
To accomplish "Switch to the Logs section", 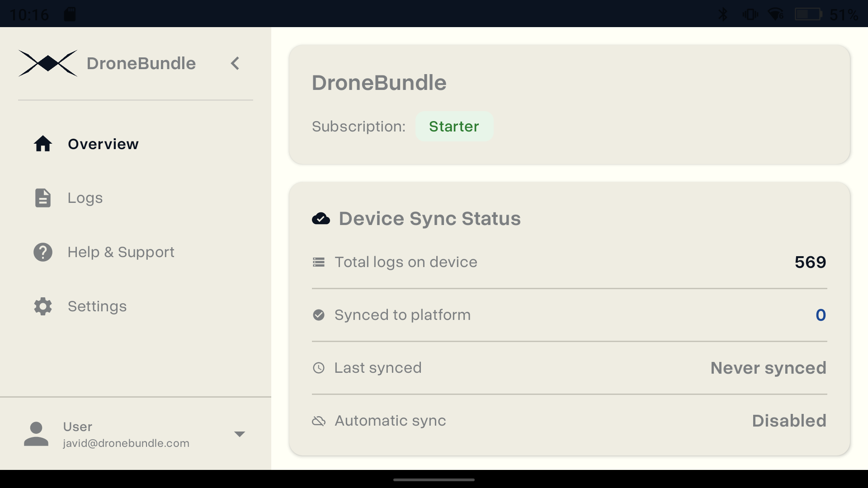I will pyautogui.click(x=85, y=197).
